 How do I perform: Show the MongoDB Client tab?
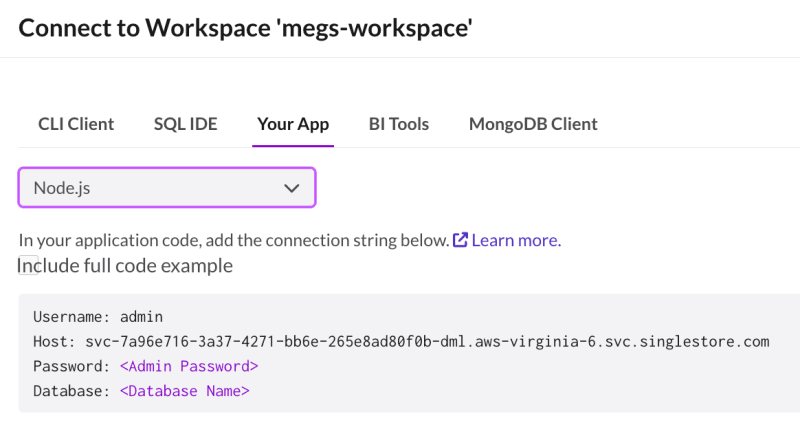click(x=533, y=124)
